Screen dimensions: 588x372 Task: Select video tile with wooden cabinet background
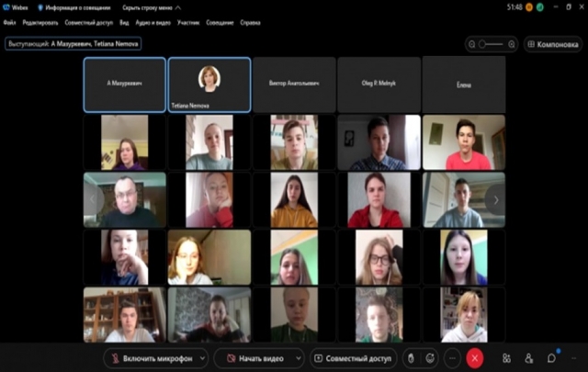(x=125, y=315)
